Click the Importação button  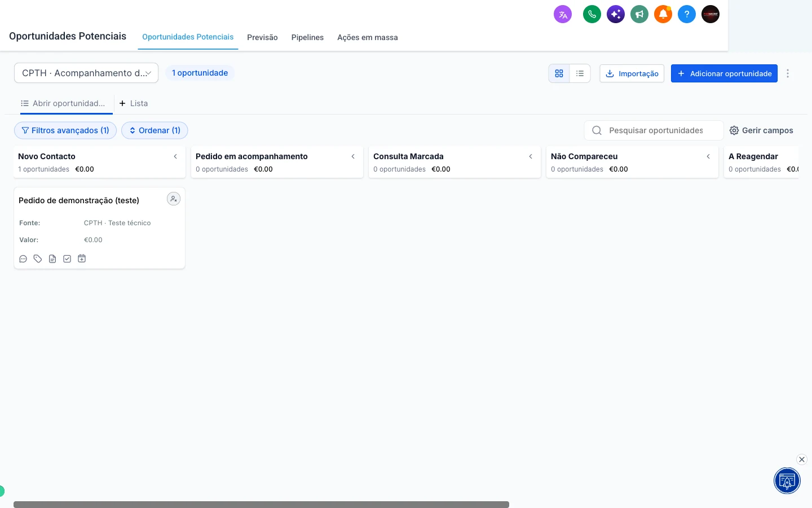click(x=632, y=73)
